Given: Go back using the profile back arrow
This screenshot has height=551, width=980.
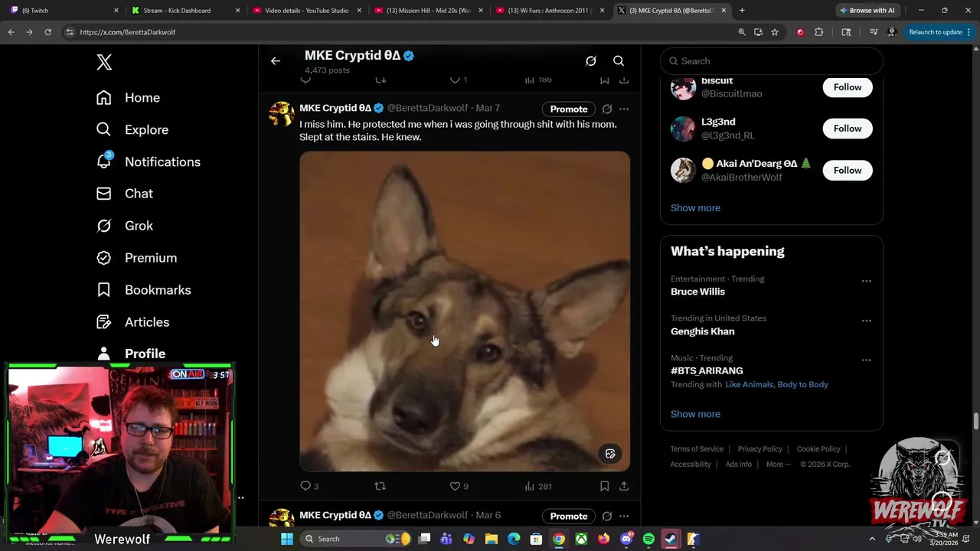Looking at the screenshot, I should pyautogui.click(x=276, y=61).
